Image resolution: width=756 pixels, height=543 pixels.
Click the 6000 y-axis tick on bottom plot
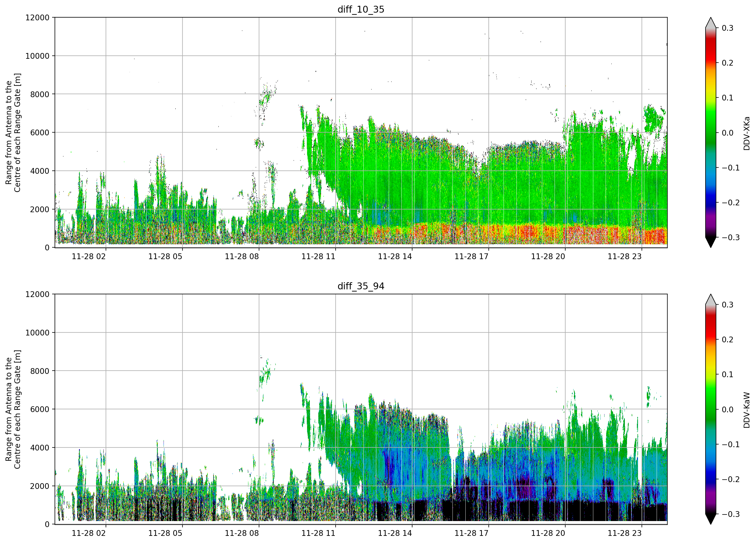pyautogui.click(x=40, y=409)
